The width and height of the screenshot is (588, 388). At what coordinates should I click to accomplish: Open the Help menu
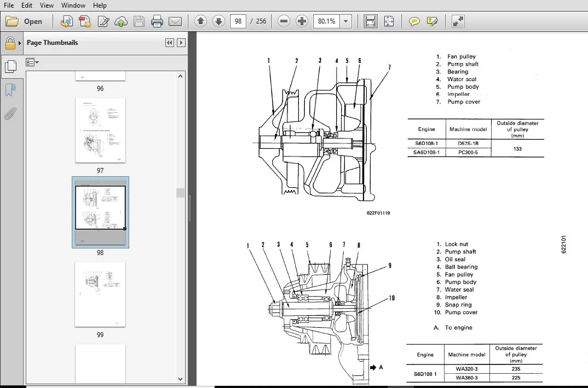coord(100,5)
